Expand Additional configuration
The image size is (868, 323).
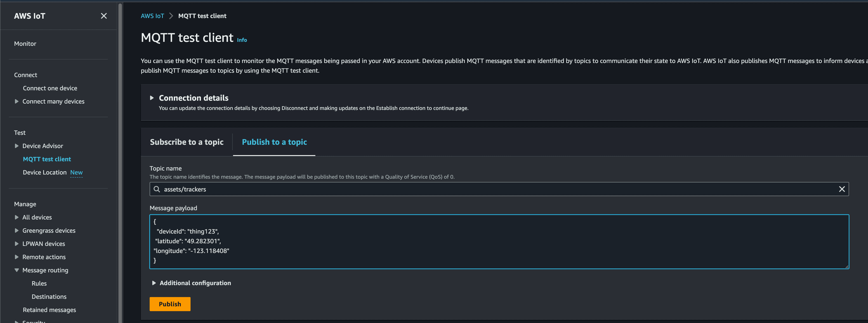[x=154, y=283]
